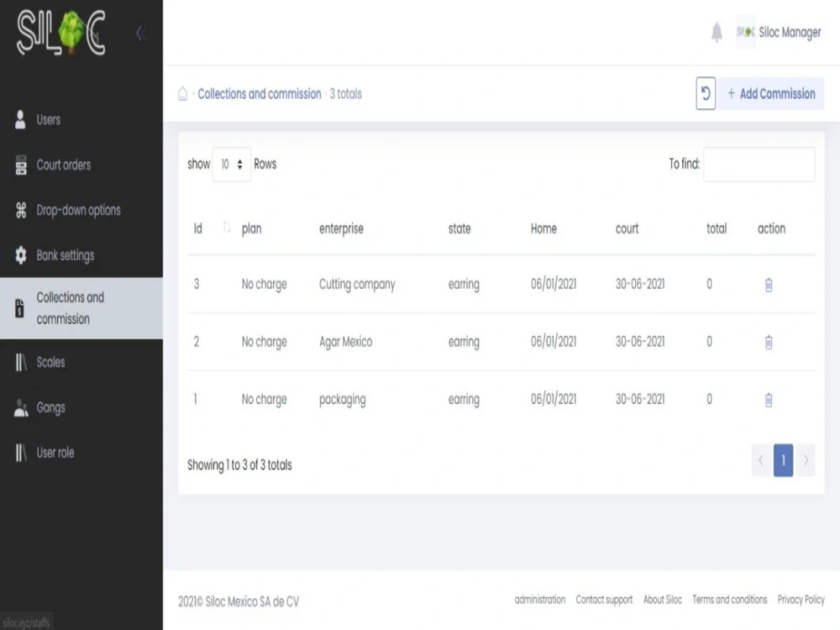Click the Home column header
Viewport: 840px width, 630px height.
tap(543, 228)
